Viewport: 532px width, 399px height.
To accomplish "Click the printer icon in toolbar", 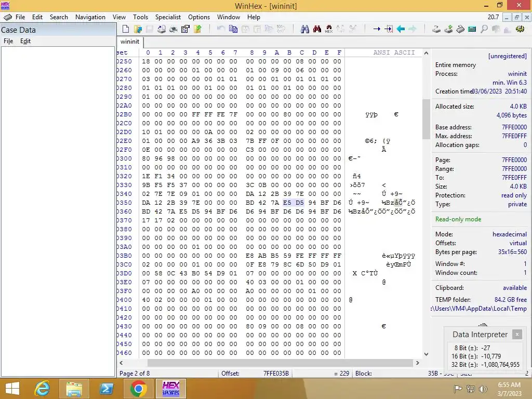I will coord(174,29).
